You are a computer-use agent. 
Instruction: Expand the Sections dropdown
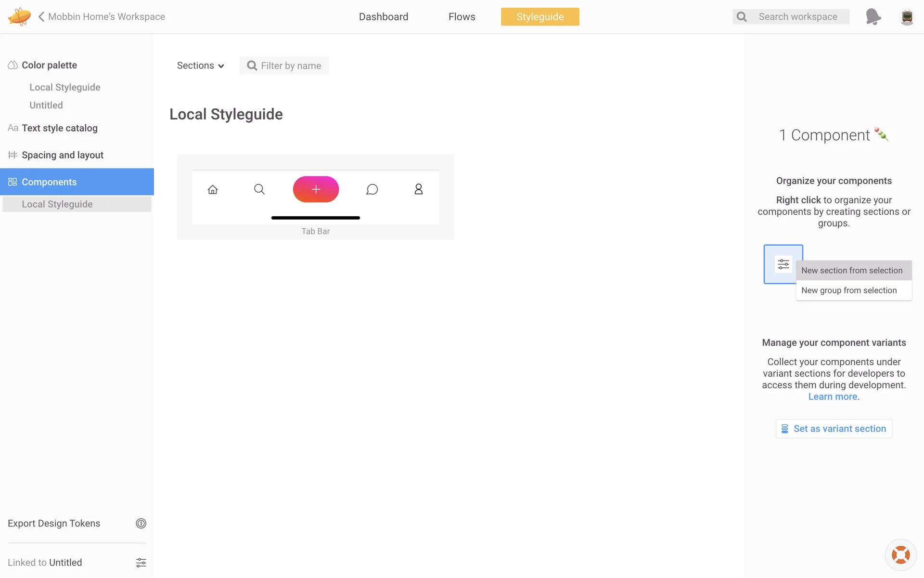(x=201, y=66)
